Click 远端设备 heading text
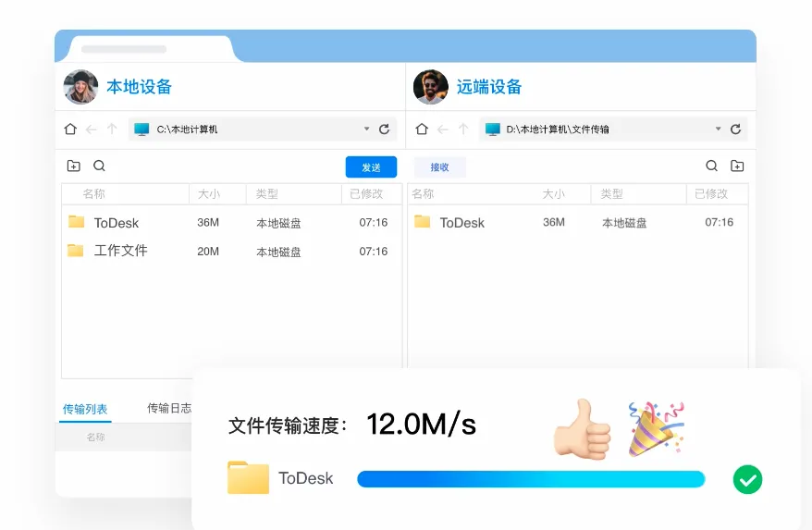 (489, 87)
